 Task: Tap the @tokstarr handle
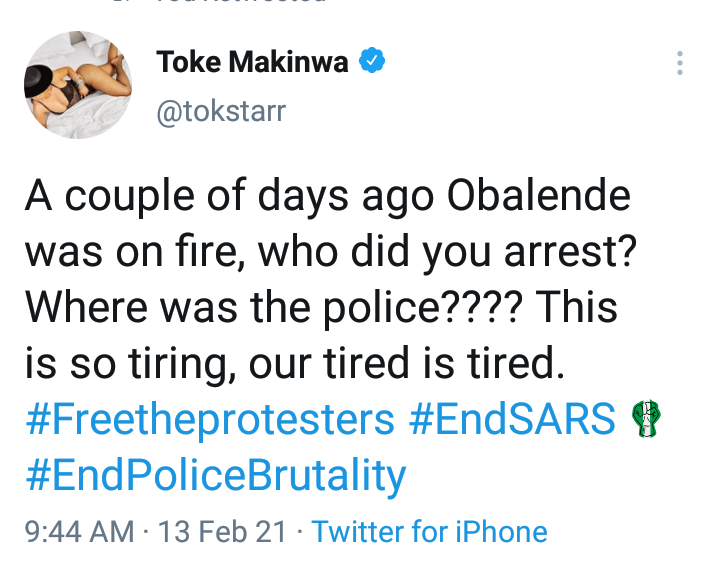(221, 112)
